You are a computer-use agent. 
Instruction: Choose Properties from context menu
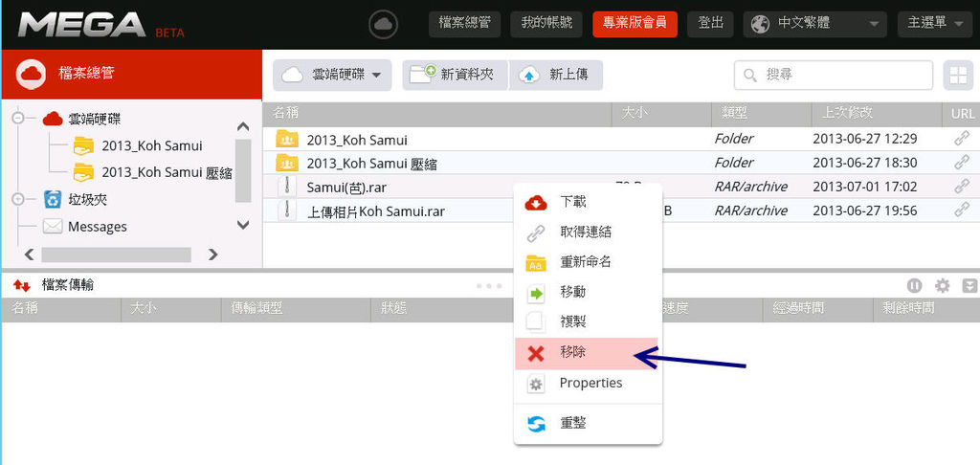click(x=588, y=383)
